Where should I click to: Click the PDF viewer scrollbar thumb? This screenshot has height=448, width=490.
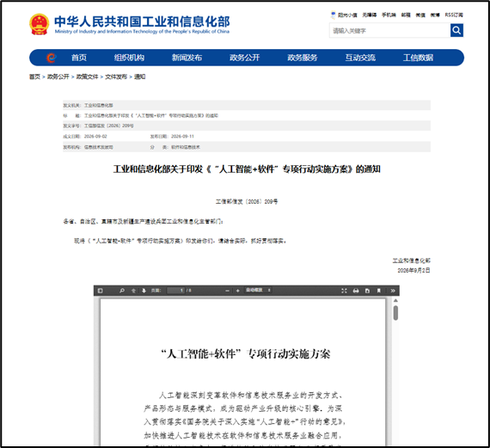(x=395, y=313)
